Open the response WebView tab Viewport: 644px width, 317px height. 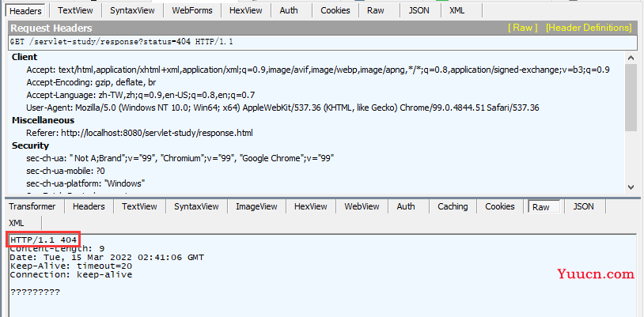(x=361, y=206)
